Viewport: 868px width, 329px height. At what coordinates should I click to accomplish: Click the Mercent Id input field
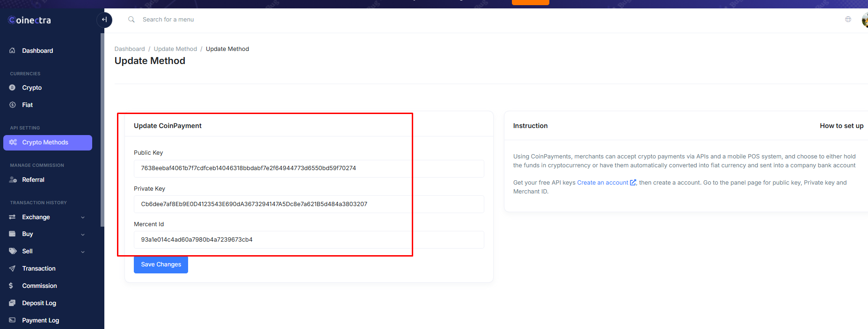[309, 240]
